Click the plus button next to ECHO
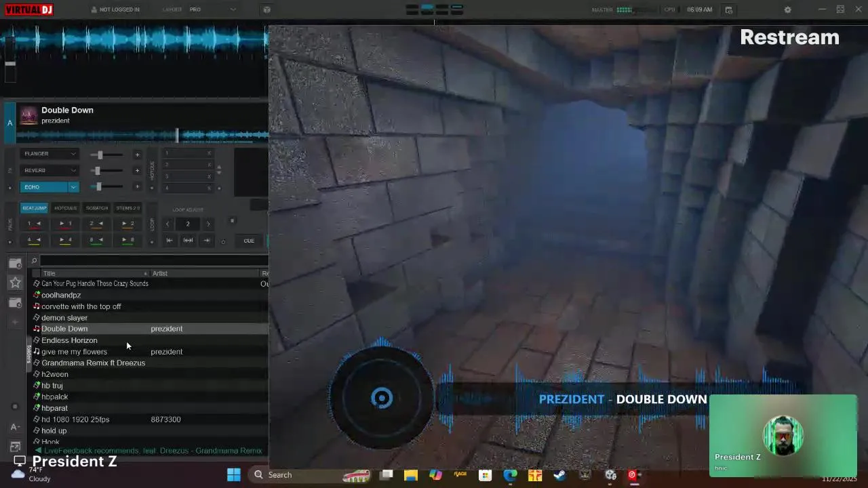 (137, 186)
